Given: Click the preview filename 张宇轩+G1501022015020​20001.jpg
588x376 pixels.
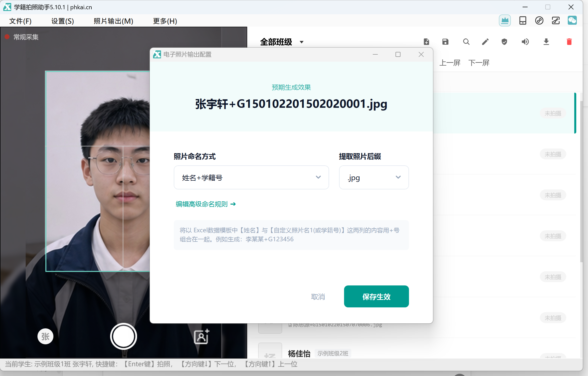Looking at the screenshot, I should coord(291,104).
